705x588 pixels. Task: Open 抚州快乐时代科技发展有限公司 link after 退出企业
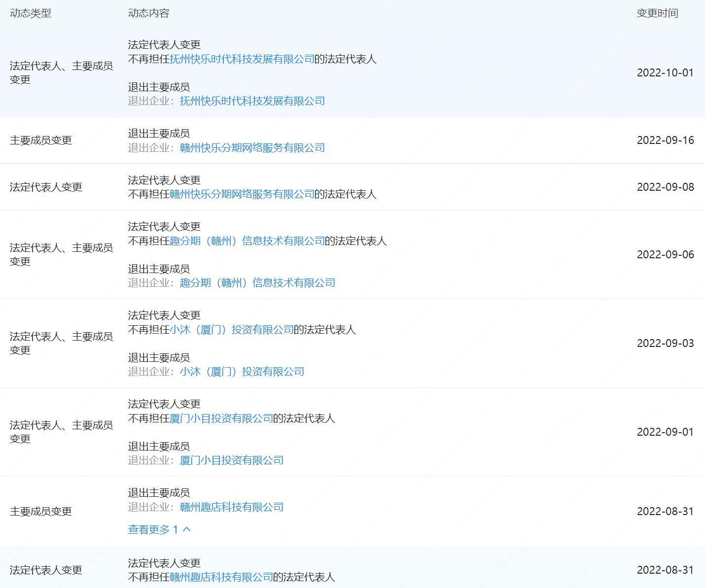tap(252, 101)
